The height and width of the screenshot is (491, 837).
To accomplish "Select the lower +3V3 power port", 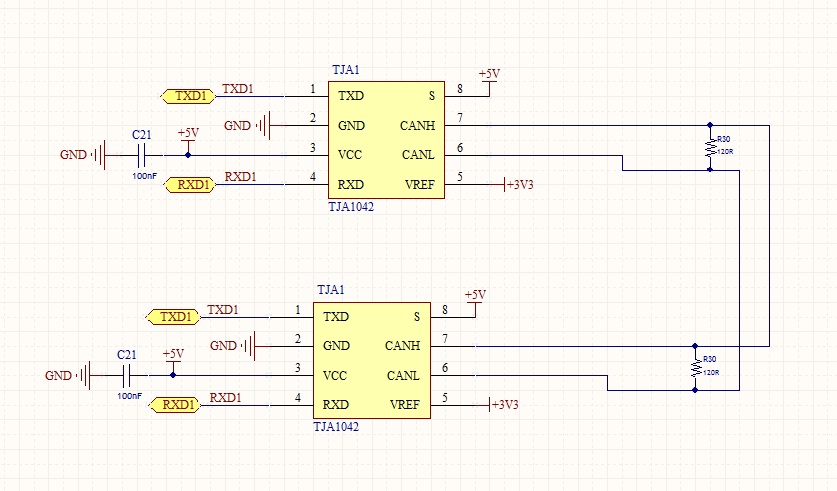I will pyautogui.click(x=503, y=405).
